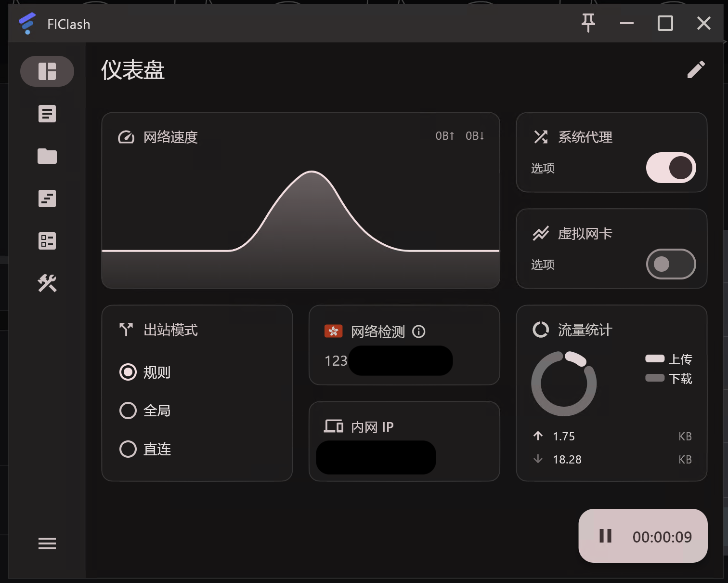728x583 pixels.
Task: Click the info icon beside 网络检测
Action: [x=419, y=331]
